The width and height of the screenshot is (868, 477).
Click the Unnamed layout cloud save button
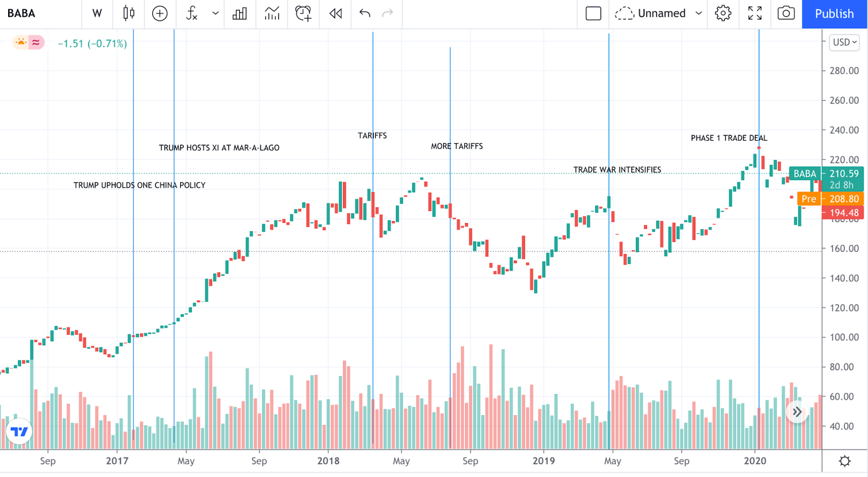650,14
